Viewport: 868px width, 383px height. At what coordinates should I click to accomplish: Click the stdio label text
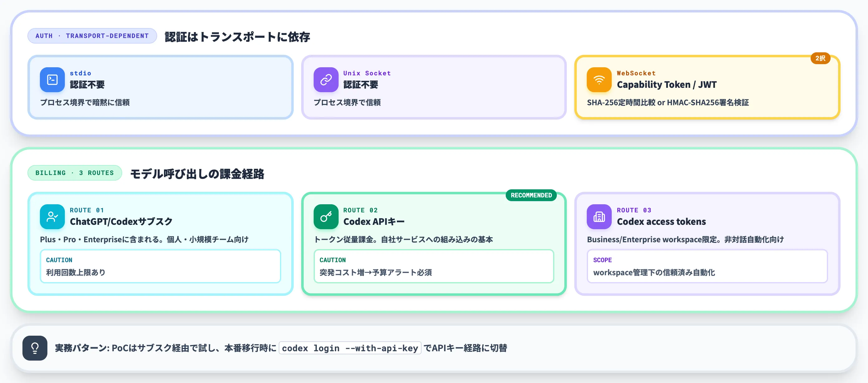coord(80,73)
